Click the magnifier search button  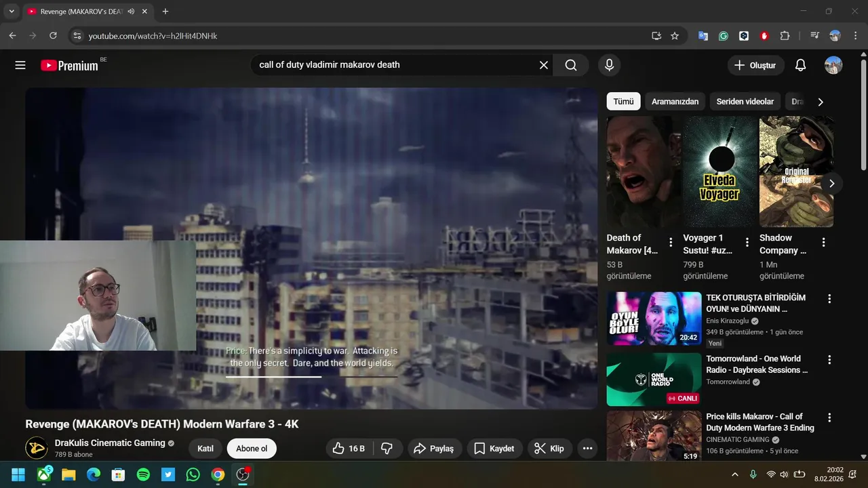click(571, 65)
